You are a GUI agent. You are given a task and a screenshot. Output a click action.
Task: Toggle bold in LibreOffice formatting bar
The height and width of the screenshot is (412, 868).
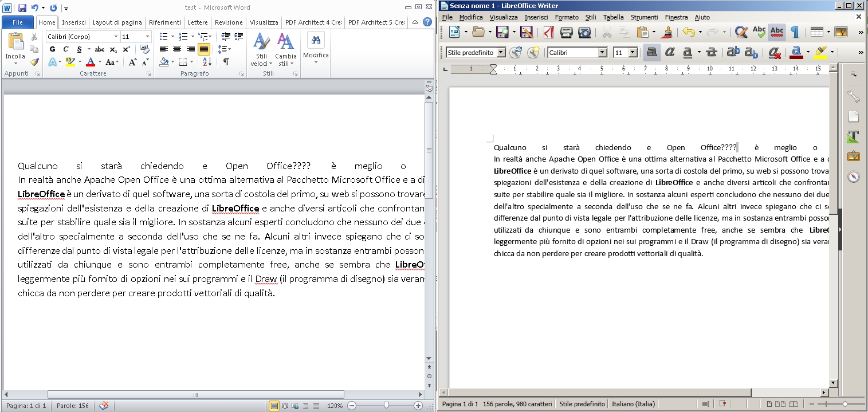coord(652,53)
